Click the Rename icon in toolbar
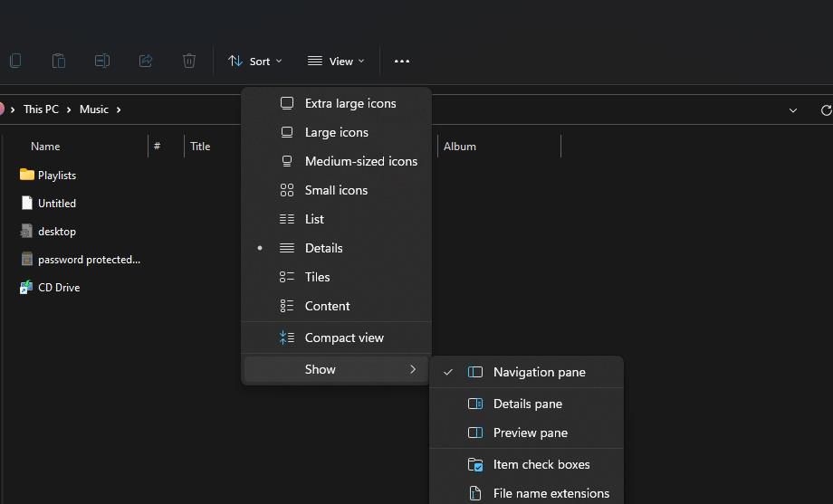The width and height of the screenshot is (833, 504). click(x=102, y=61)
